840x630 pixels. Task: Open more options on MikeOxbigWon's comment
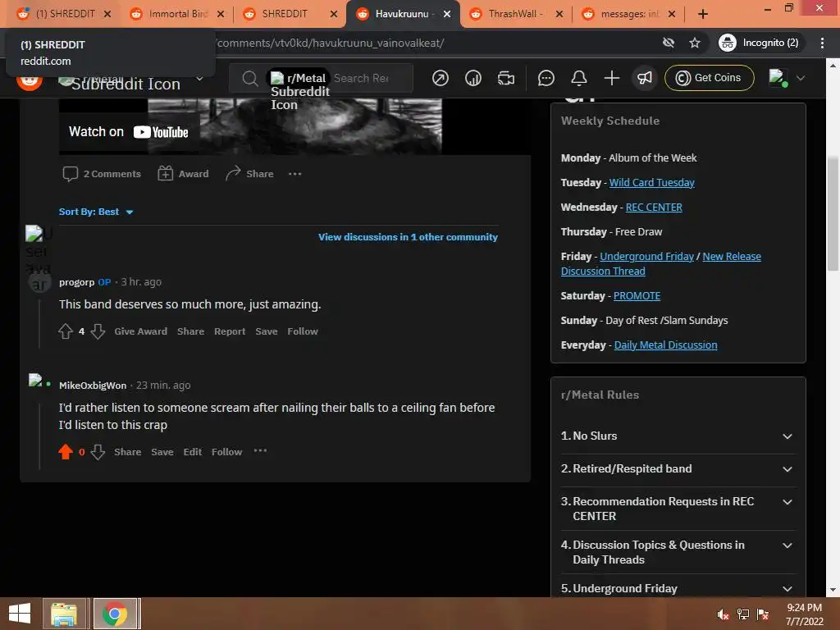[x=260, y=451]
